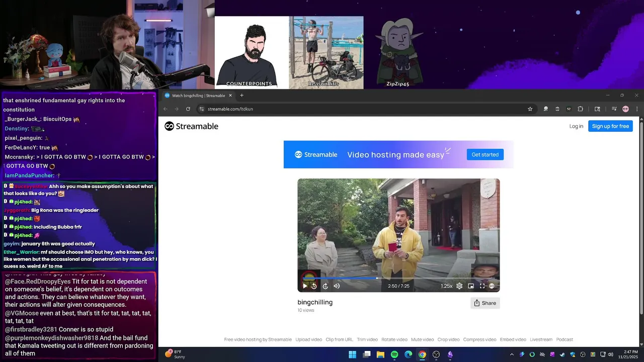Image resolution: width=644 pixels, height=362 pixels.
Task: Open Task View on taskbar
Action: point(367,354)
